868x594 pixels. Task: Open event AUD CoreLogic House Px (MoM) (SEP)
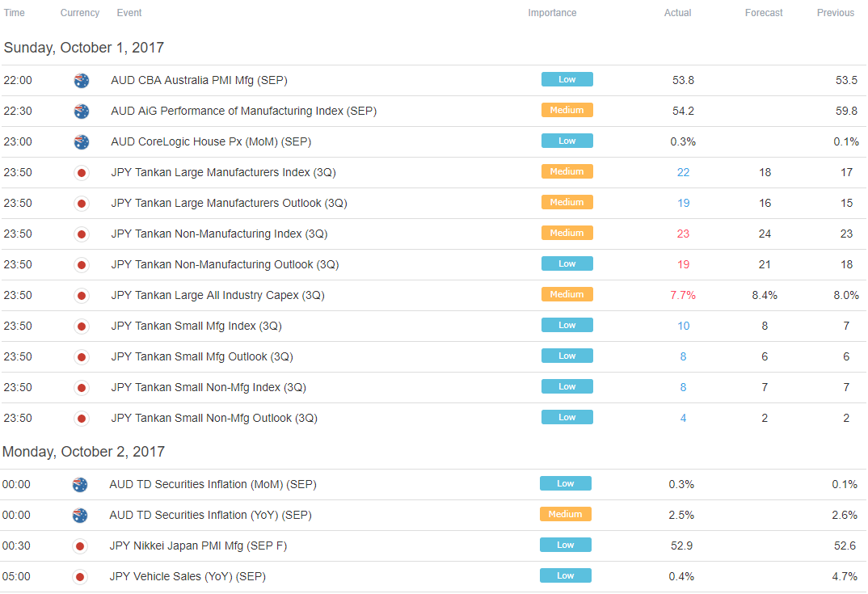(x=211, y=141)
